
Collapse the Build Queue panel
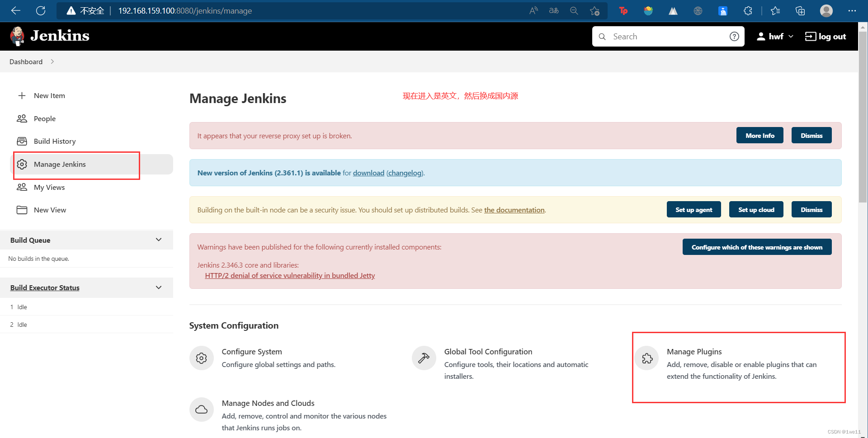(x=159, y=240)
